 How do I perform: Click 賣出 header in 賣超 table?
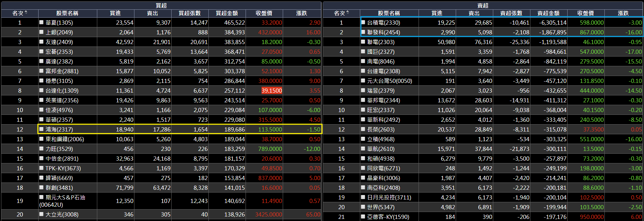click(x=474, y=13)
